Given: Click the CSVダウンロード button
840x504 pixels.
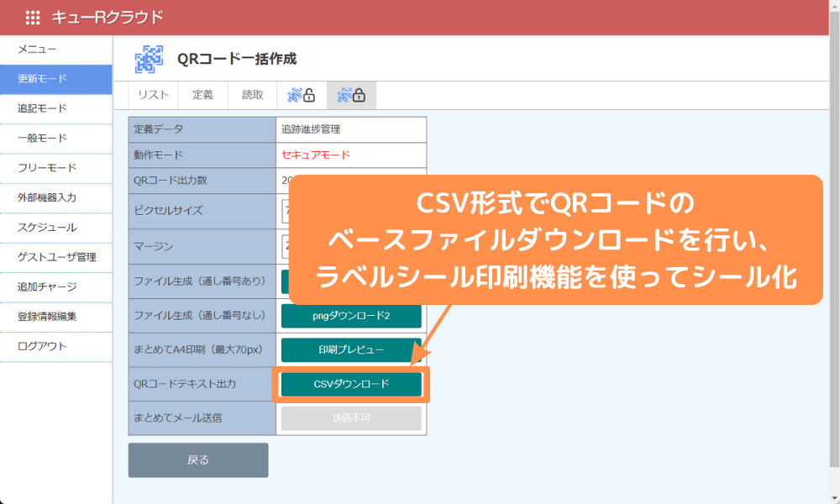Looking at the screenshot, I should click(x=351, y=385).
